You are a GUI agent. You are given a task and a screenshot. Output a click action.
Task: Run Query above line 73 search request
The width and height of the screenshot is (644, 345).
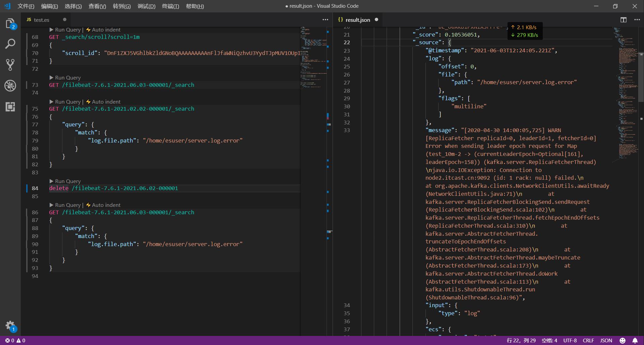[65, 77]
